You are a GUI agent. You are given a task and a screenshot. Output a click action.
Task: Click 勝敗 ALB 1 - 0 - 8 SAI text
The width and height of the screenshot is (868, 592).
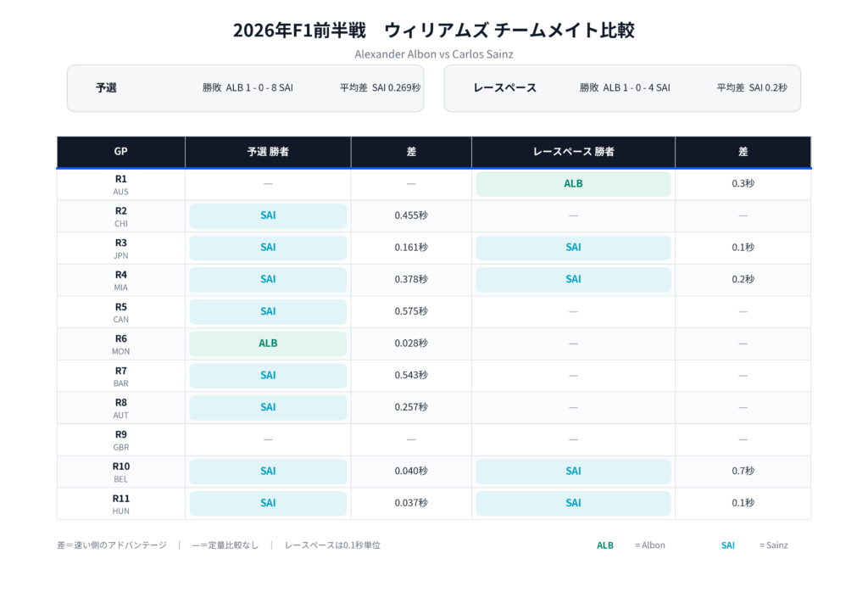pyautogui.click(x=248, y=88)
